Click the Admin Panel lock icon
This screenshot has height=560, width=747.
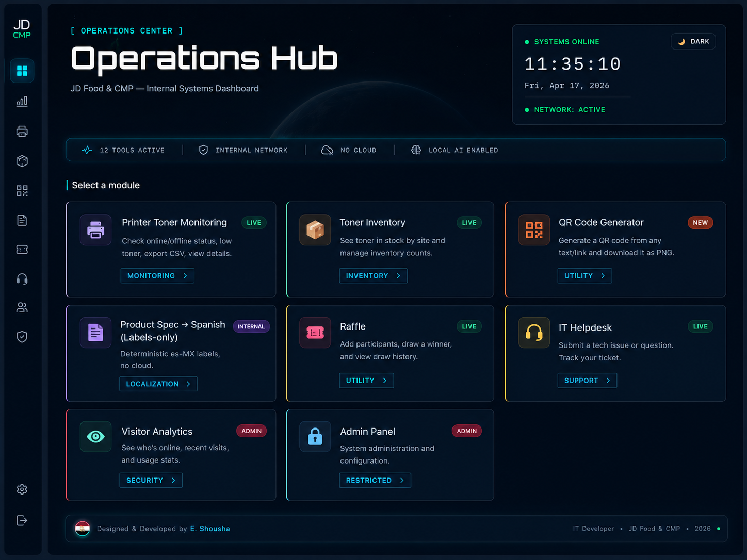(315, 437)
